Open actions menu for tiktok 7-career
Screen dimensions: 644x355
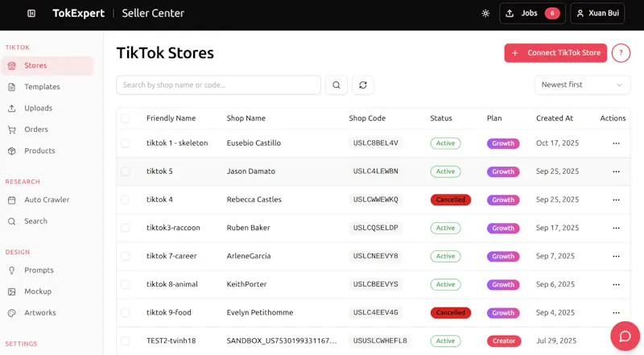tap(616, 256)
